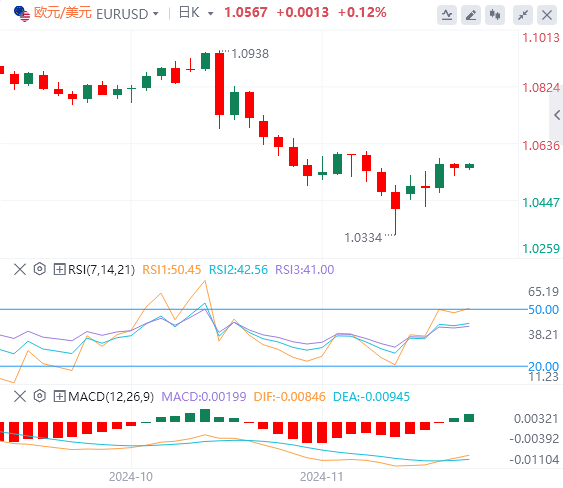This screenshot has height=488, width=563.
Task: Click the 1.0938 high price marker
Action: (250, 54)
